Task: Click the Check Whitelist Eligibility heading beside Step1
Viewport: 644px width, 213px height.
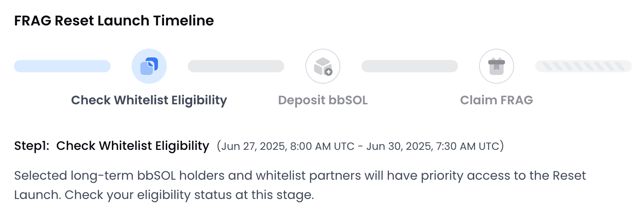Action: click(133, 146)
